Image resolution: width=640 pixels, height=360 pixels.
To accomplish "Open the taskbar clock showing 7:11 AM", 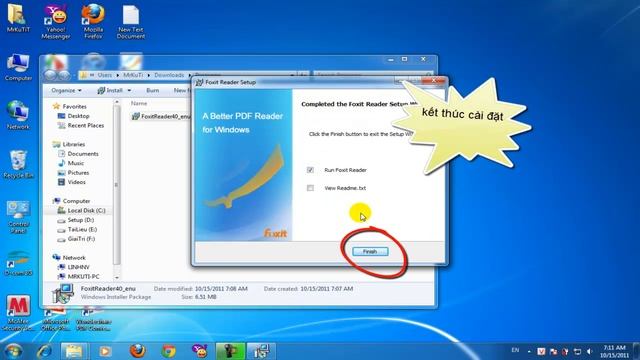I will pos(614,351).
